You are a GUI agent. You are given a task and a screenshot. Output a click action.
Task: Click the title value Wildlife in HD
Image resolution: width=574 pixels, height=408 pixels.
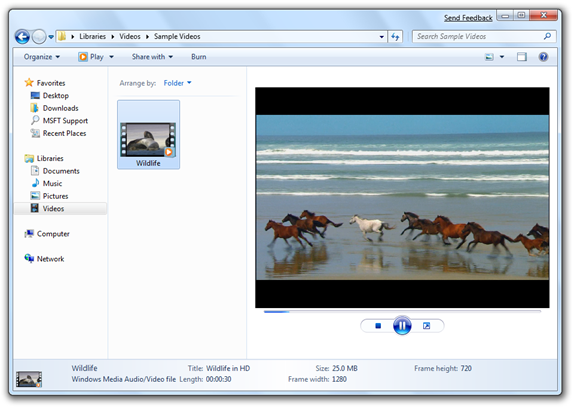pyautogui.click(x=228, y=368)
